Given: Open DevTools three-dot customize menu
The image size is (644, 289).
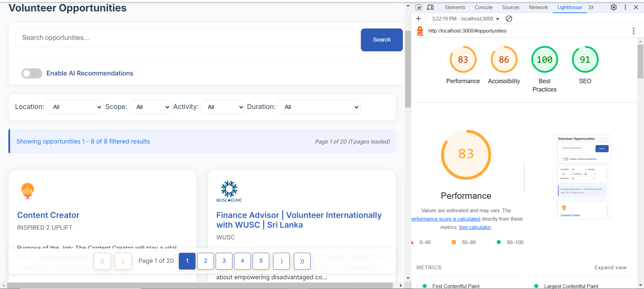Looking at the screenshot, I should tap(625, 7).
